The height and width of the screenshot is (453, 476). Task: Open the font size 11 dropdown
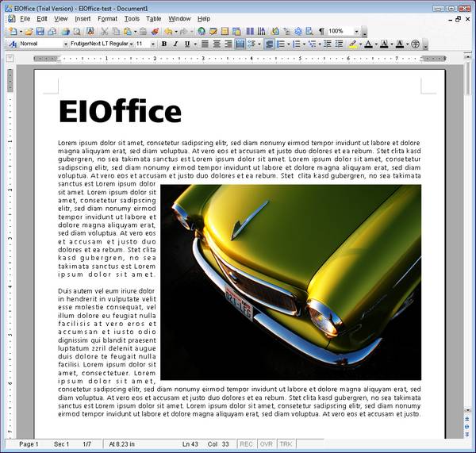(152, 44)
